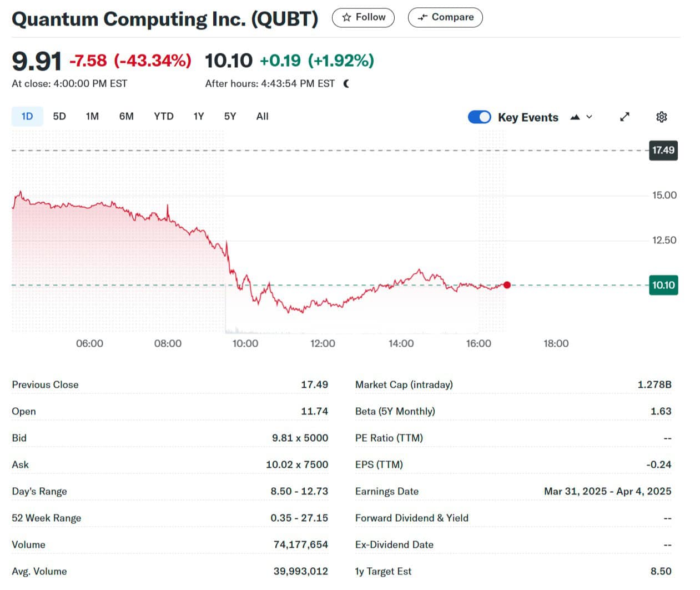Screen dimensions: 700x590
Task: Select the mountain chart type icon
Action: (574, 117)
